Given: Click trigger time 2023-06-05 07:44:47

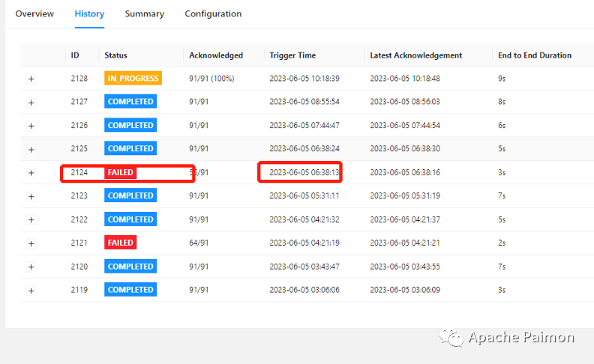Looking at the screenshot, I should pyautogui.click(x=304, y=125).
